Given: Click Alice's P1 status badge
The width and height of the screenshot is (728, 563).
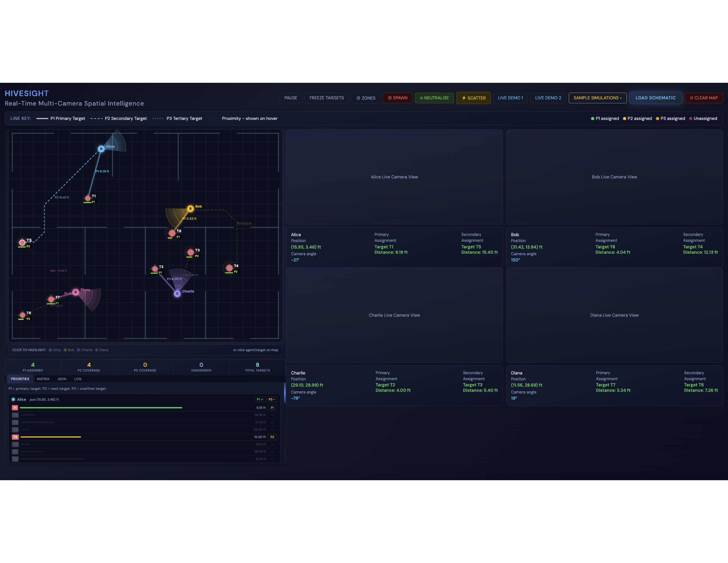Looking at the screenshot, I should tap(260, 399).
